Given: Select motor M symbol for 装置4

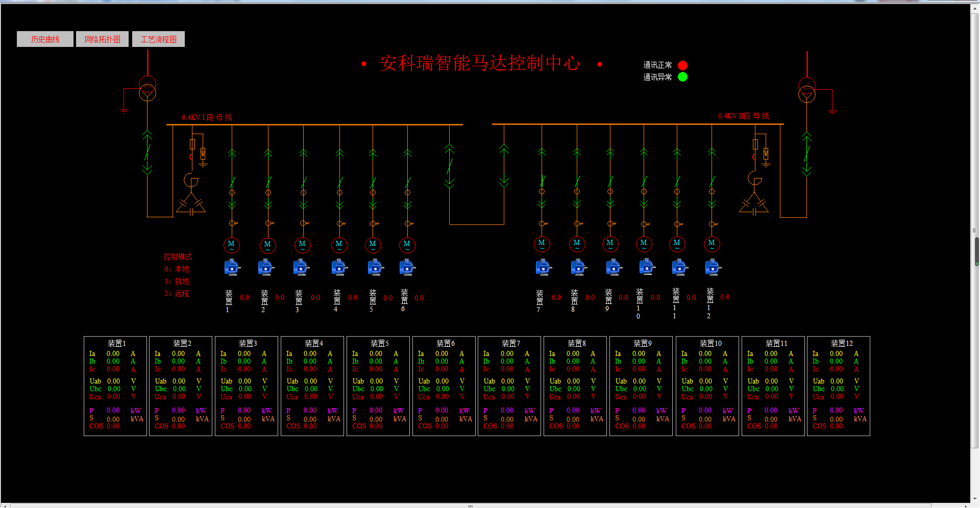Looking at the screenshot, I should point(339,245).
